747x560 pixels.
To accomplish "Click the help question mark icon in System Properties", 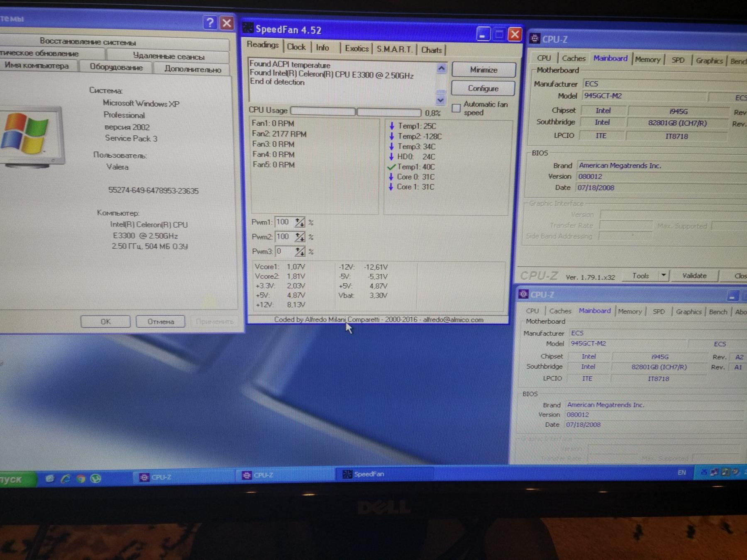I will pos(210,22).
